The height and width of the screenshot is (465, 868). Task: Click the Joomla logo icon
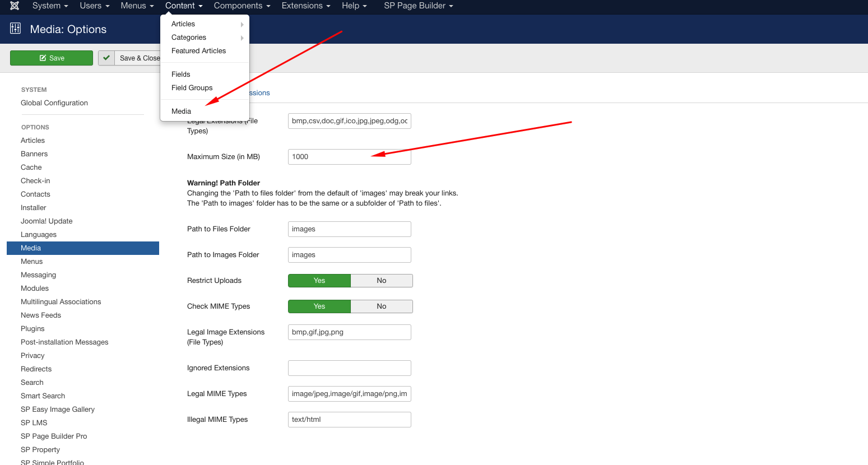[15, 6]
